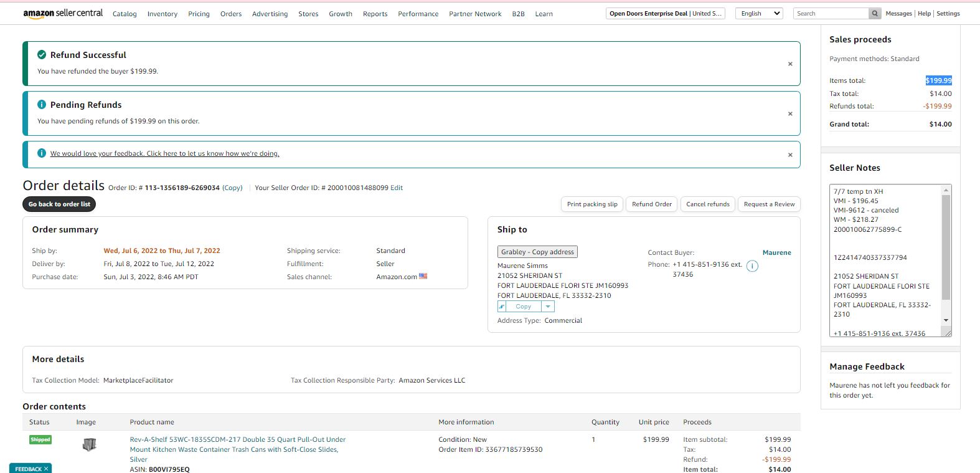Open the Rev-A-Shelf product name link
The width and height of the screenshot is (980, 473).
pyautogui.click(x=238, y=449)
